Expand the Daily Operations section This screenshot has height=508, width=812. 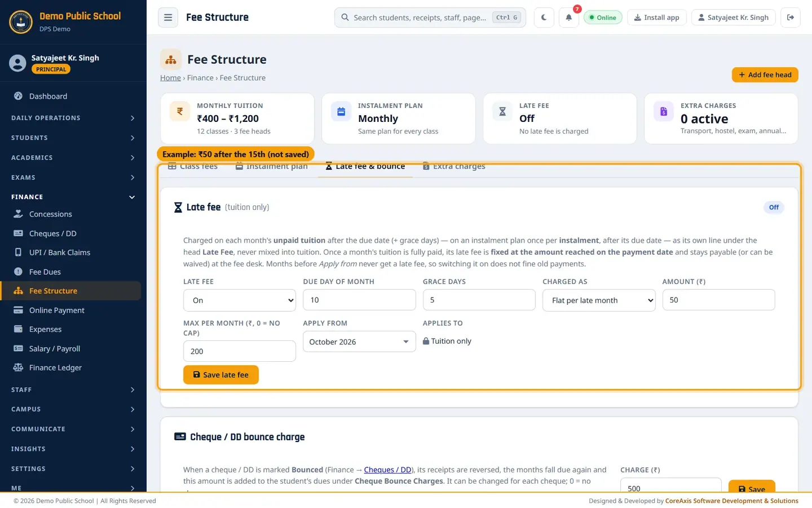tap(73, 118)
